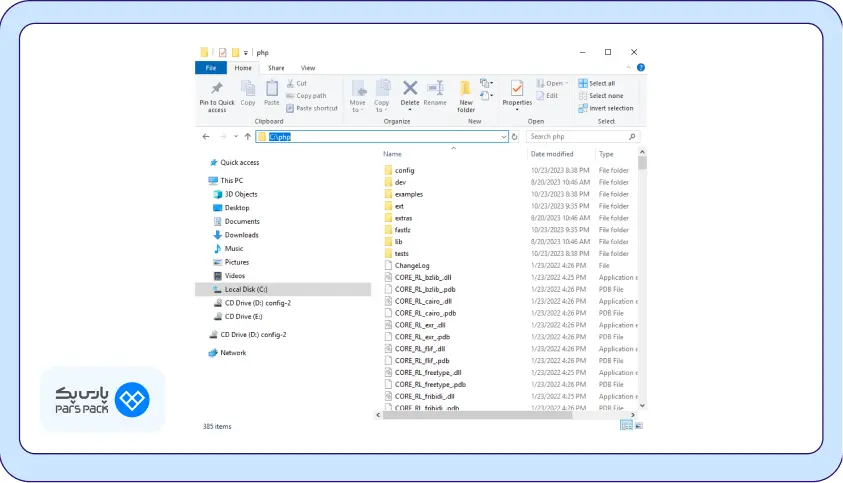Open 3D Objects in navigation pane
Screen dimensions: 843x483
235,194
